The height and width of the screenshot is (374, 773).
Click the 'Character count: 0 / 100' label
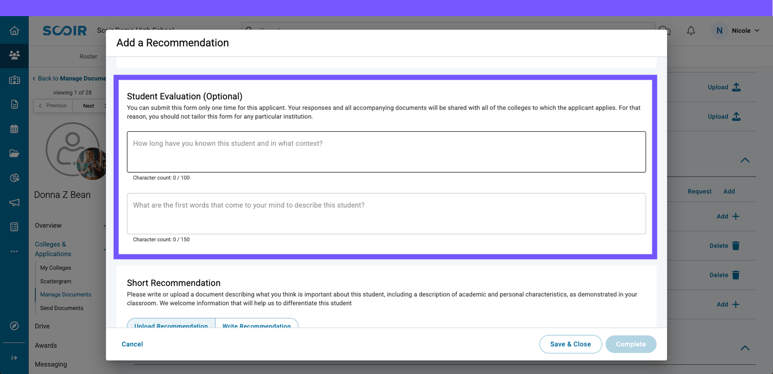tap(161, 178)
